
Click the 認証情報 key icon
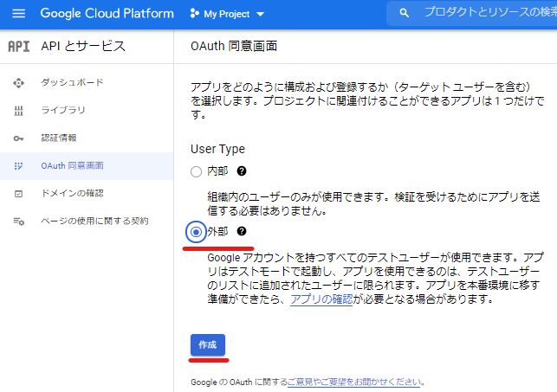point(18,138)
